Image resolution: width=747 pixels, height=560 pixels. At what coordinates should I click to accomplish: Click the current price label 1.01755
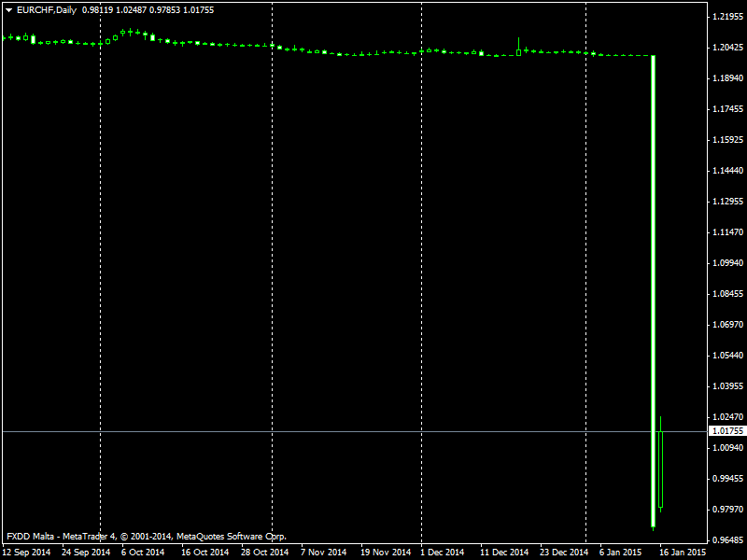coord(726,431)
